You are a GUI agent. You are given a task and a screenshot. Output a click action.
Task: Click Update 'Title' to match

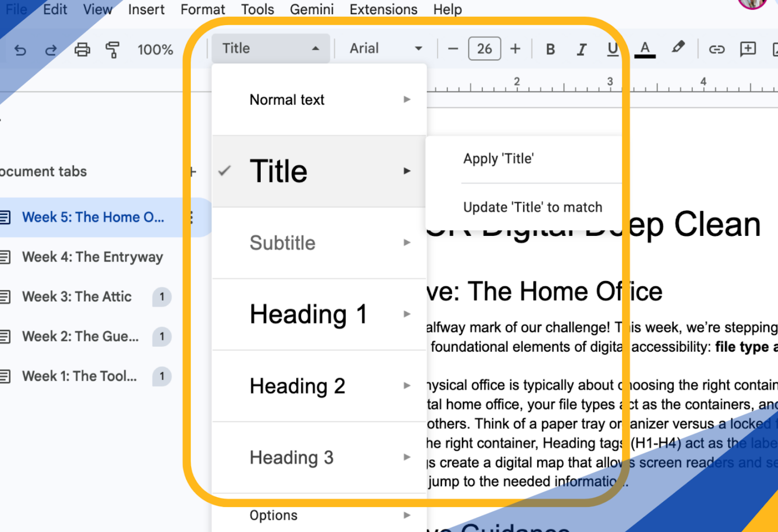click(x=532, y=207)
